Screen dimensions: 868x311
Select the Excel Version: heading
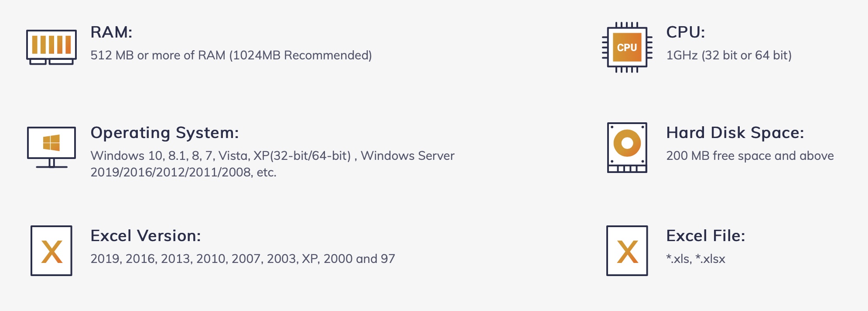click(146, 236)
